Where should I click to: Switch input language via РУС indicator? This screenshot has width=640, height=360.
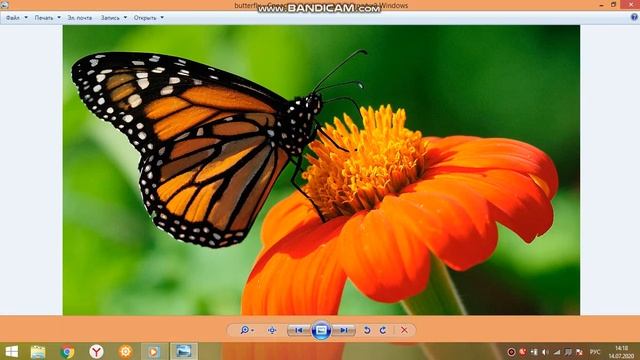click(595, 352)
